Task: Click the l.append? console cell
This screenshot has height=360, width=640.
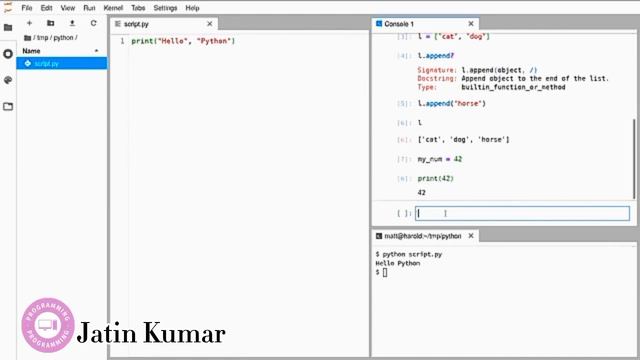Action: tap(436, 56)
